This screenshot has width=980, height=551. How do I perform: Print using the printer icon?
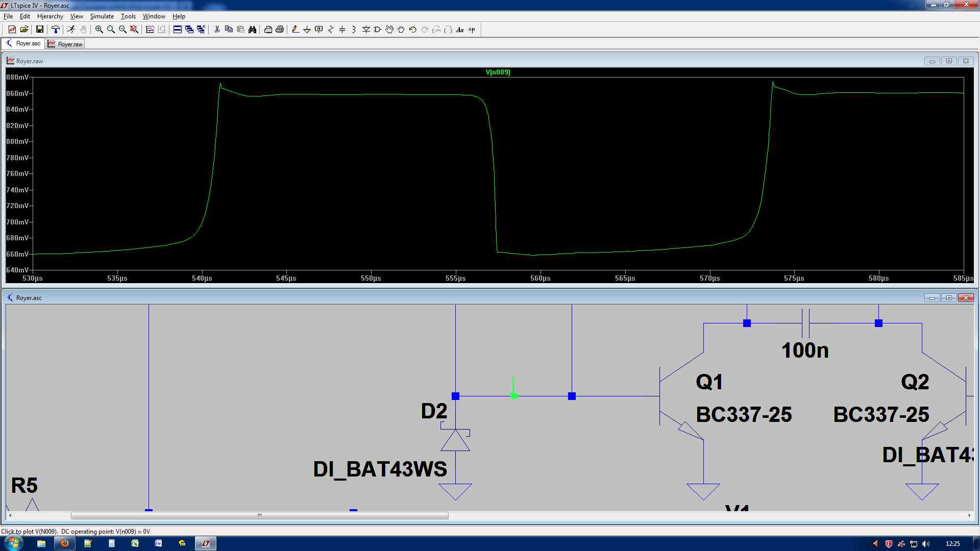(x=280, y=30)
